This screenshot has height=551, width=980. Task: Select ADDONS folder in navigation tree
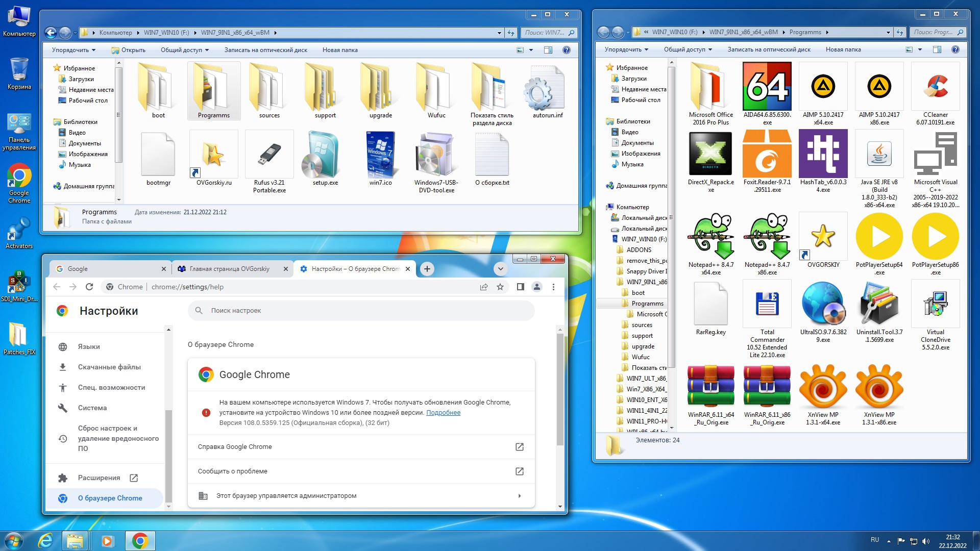click(x=639, y=250)
